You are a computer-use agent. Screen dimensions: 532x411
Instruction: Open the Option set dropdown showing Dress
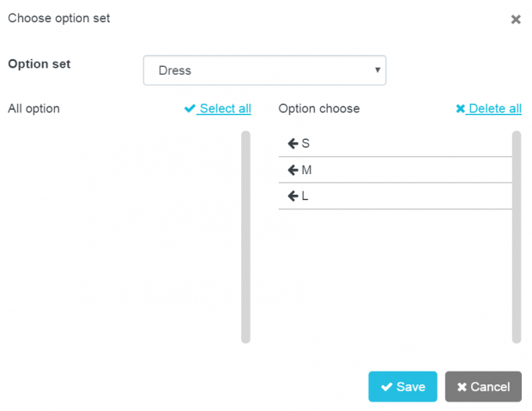264,70
